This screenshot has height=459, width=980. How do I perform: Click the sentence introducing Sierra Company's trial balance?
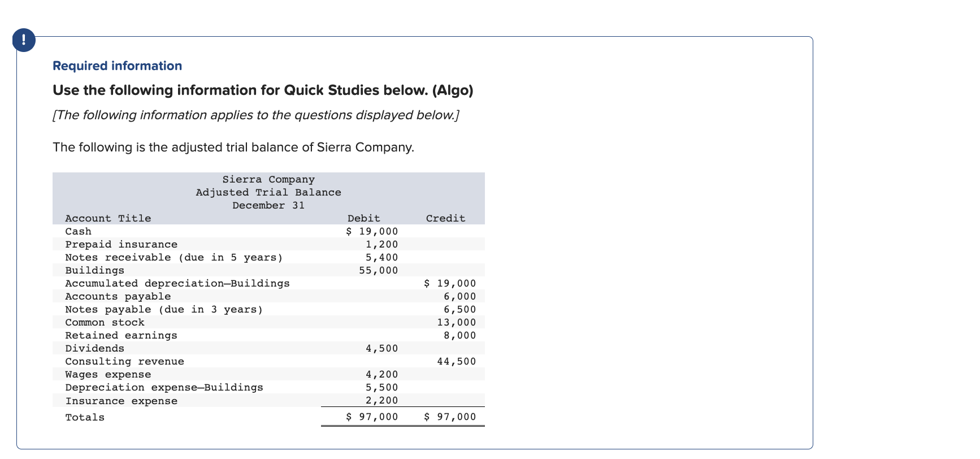pos(233,148)
